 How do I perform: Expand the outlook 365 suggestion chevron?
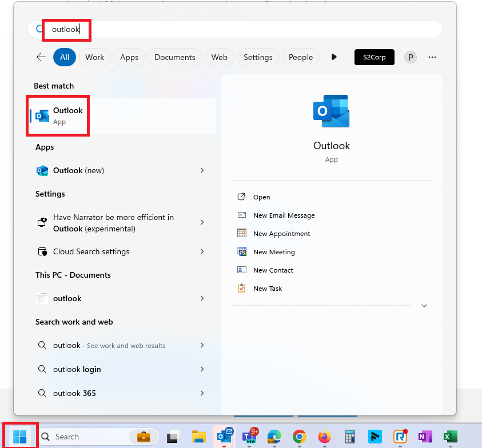[202, 393]
